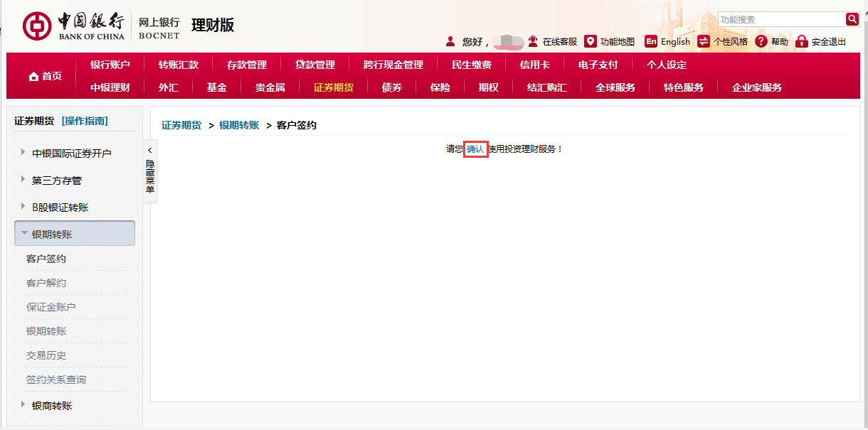The image size is (868, 430).
Task: Collapse the 银期转账 sidebar section
Action: pyautogui.click(x=75, y=234)
